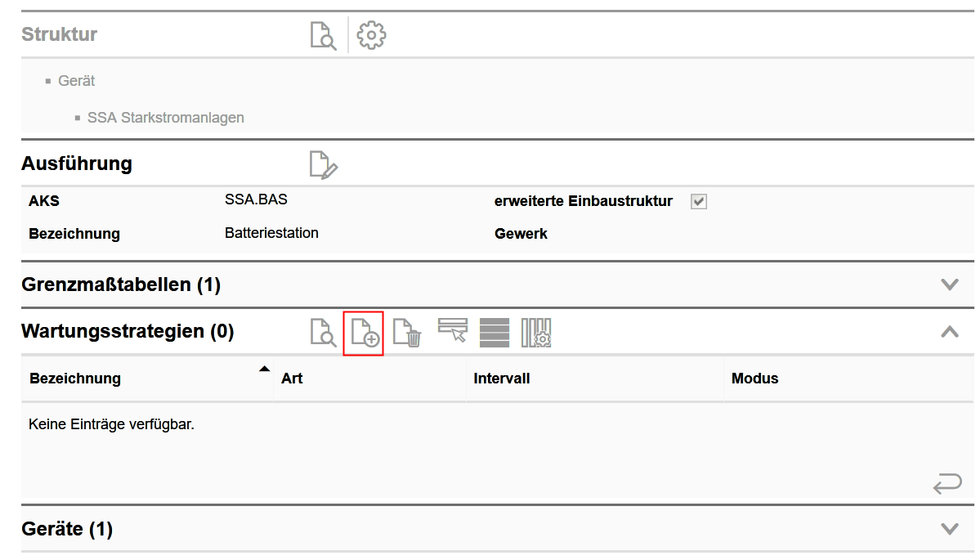Image resolution: width=976 pixels, height=560 pixels.
Task: Click the Art column header
Action: click(292, 379)
